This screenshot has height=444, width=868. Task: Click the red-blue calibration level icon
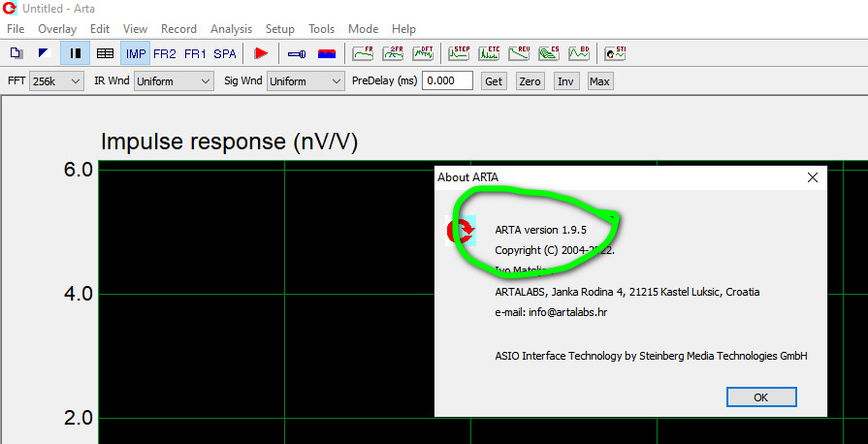point(327,53)
